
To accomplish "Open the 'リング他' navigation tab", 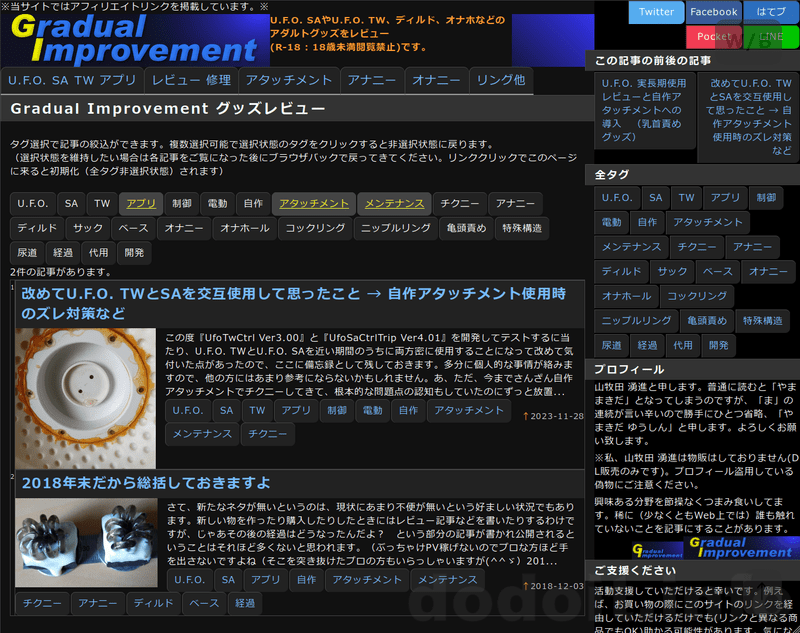I will coord(501,81).
